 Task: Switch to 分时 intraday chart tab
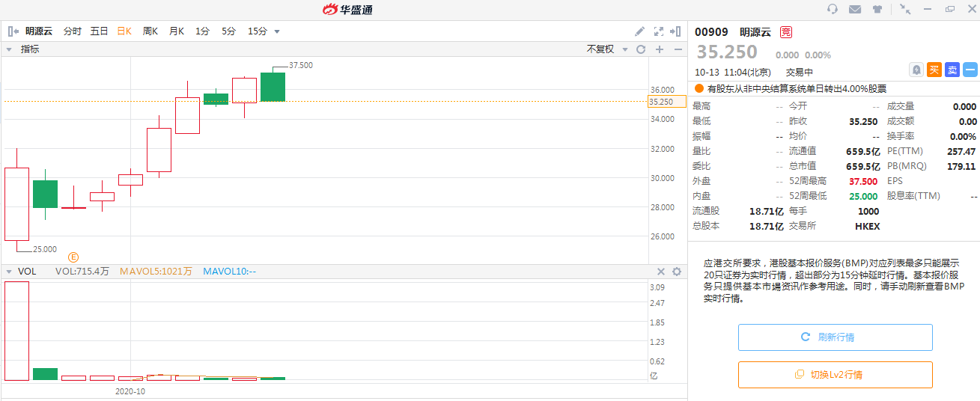click(73, 31)
